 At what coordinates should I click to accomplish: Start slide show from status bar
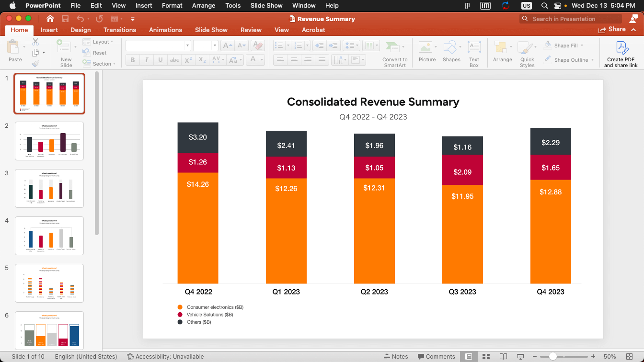click(x=520, y=357)
